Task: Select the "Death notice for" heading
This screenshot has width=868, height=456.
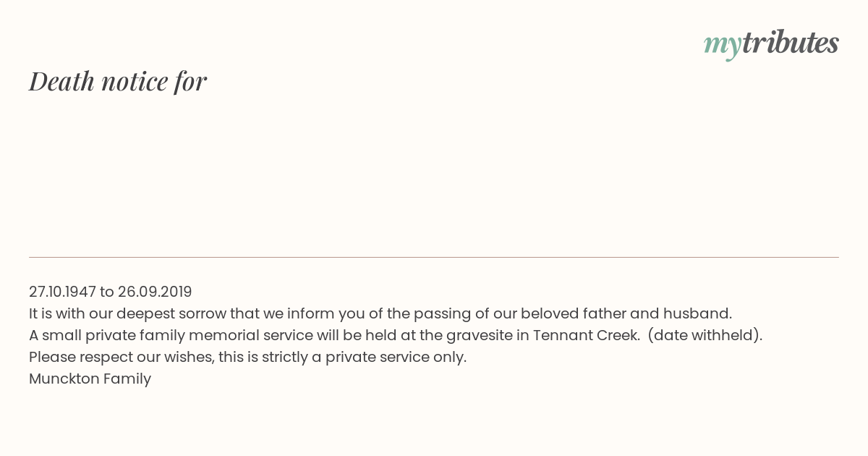Action: (118, 82)
